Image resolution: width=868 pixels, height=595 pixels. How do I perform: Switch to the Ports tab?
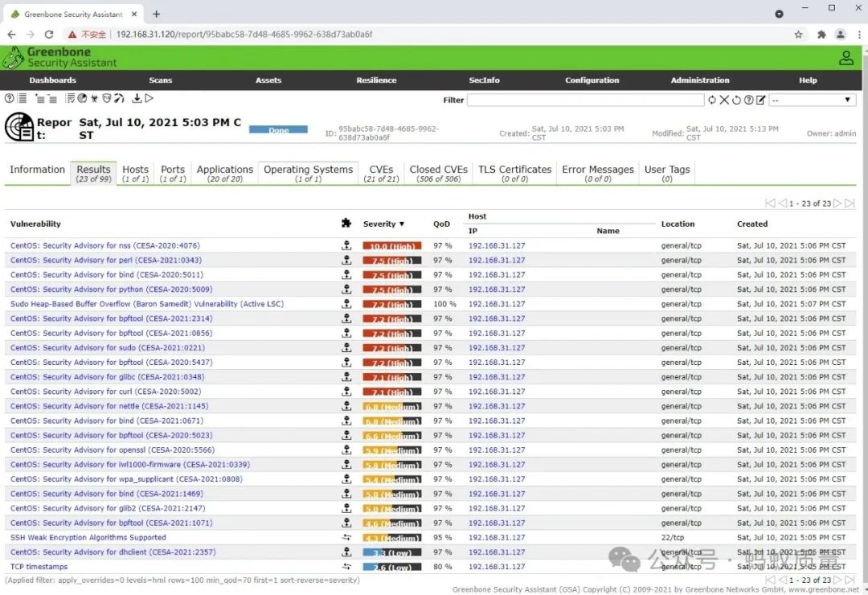[x=173, y=173]
